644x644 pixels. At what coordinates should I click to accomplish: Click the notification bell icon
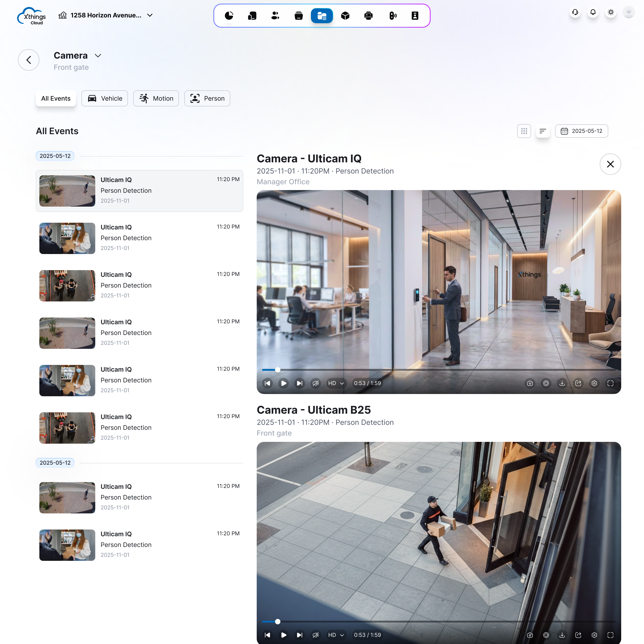[593, 12]
